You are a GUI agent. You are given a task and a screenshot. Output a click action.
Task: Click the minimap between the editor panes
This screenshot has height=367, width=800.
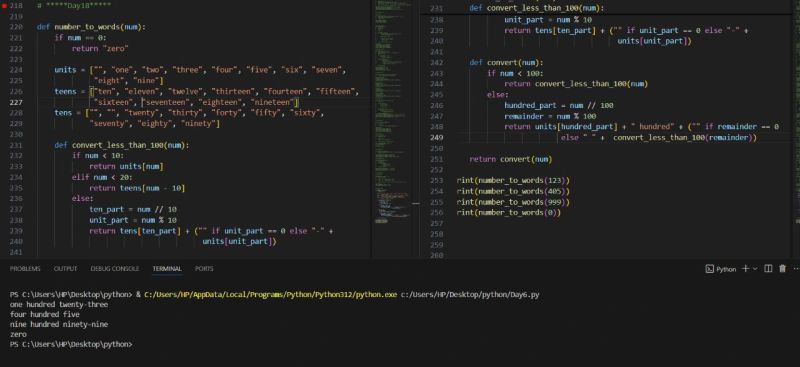coord(392,112)
